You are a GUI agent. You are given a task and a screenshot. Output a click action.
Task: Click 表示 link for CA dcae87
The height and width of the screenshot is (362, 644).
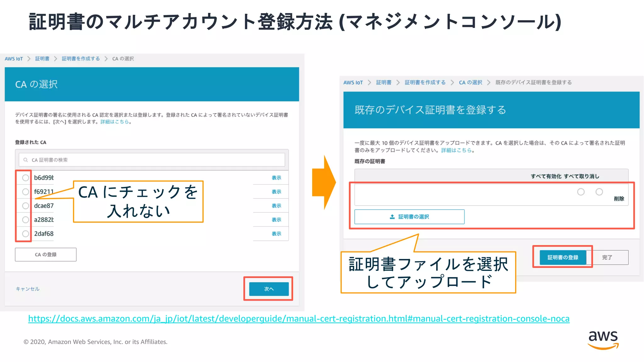276,206
